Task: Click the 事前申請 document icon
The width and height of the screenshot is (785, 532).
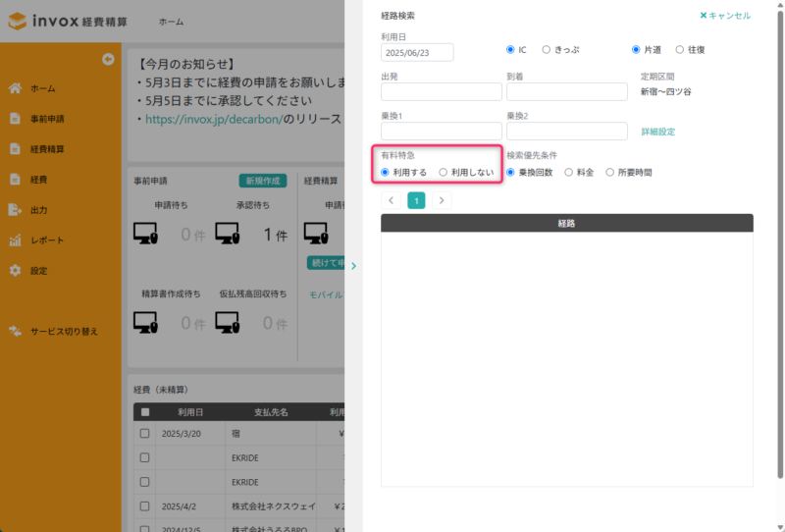Action: tap(15, 119)
